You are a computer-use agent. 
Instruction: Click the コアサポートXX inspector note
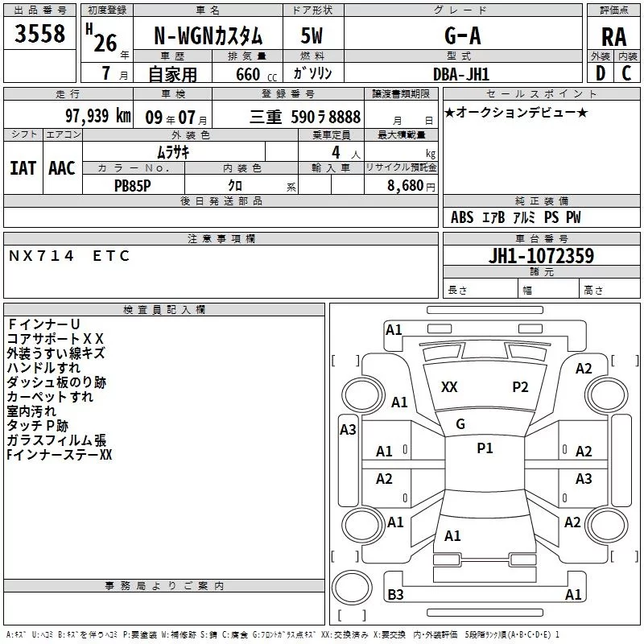[x=55, y=339]
